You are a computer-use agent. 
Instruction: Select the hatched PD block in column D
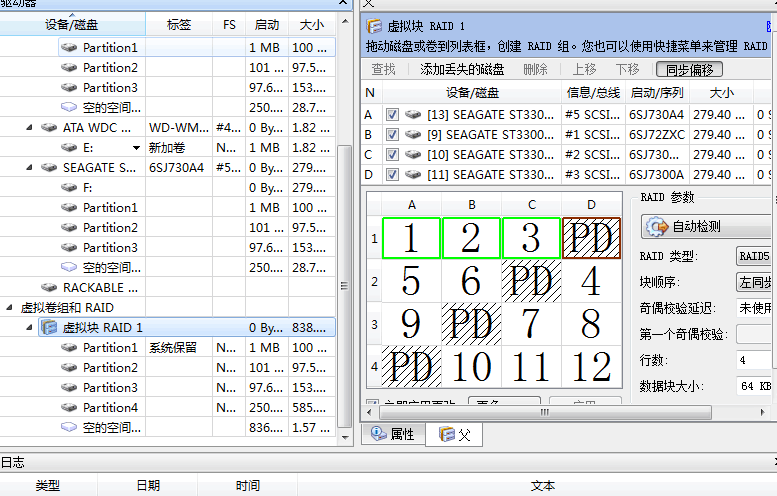pyautogui.click(x=592, y=238)
